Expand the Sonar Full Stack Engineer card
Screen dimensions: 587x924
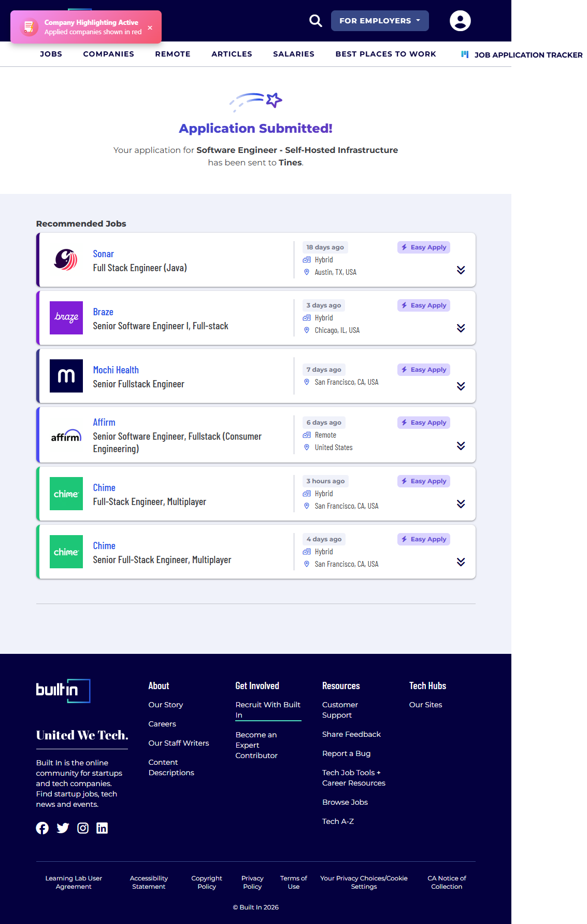tap(461, 270)
